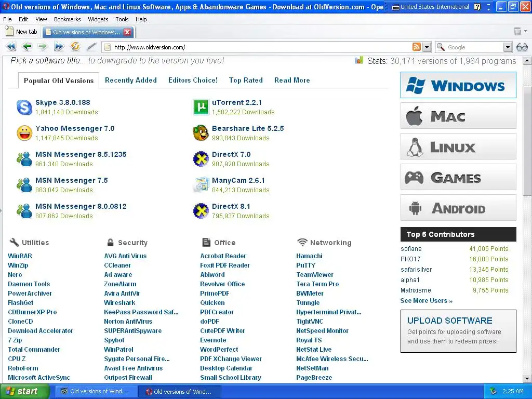Open the Read More tab
532x399 pixels.
[292, 80]
